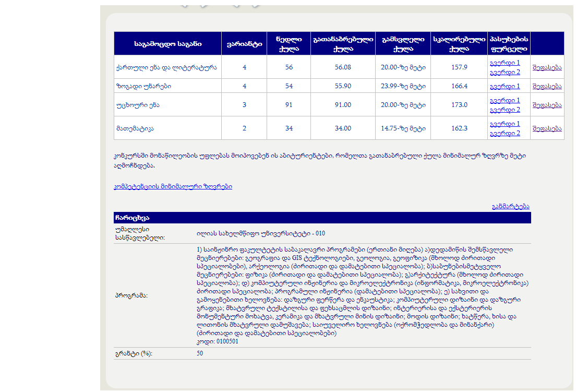This screenshot has width=576, height=392.
Task: Select passing score 14.75-ზე მეტი
Action: (403, 128)
